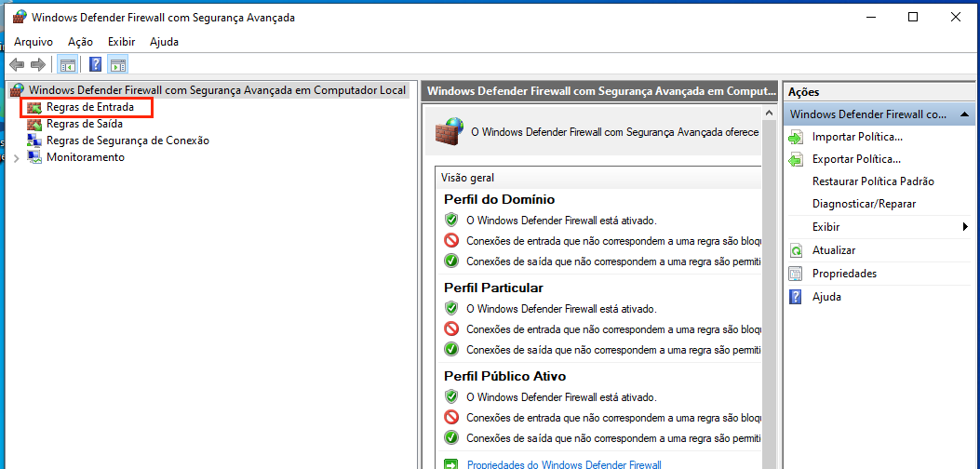The height and width of the screenshot is (469, 980).
Task: Open Propriedades do Windows Defender Firewall link
Action: 564,464
